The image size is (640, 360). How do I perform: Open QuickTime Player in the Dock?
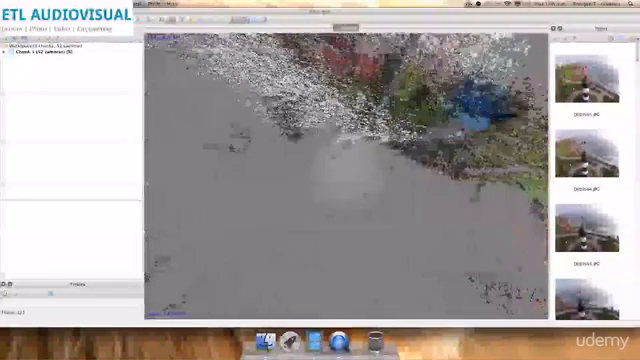339,341
